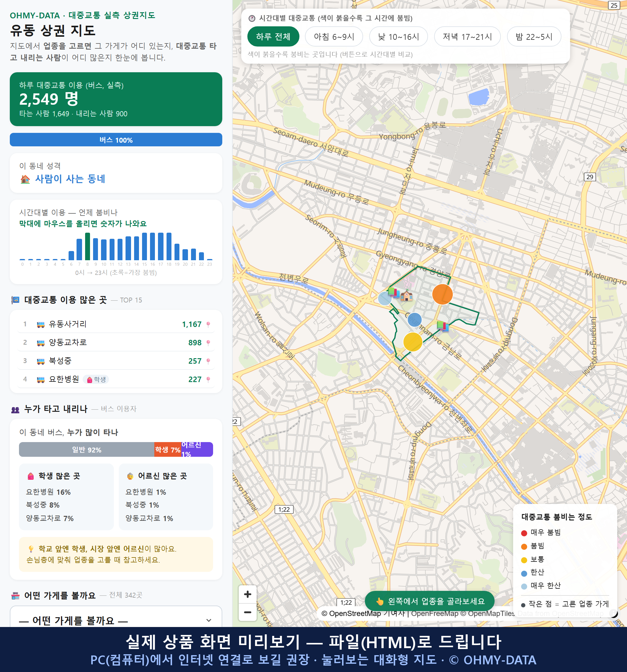
Task: Click the orange 붐빔 legend swatch
Action: (524, 546)
